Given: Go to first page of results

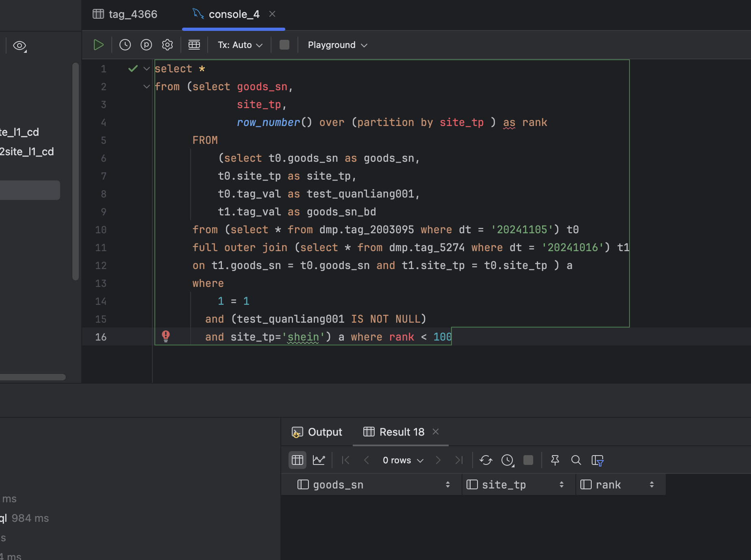Looking at the screenshot, I should [346, 460].
